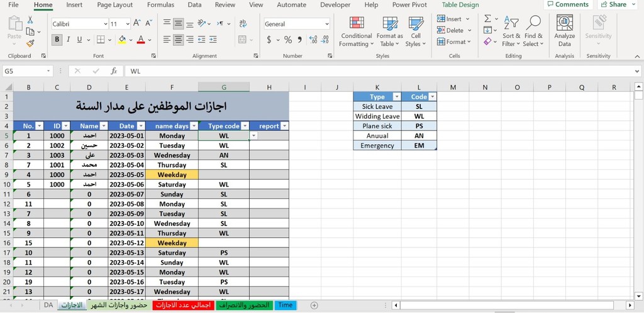Screen dimensions: 644x313
Task: Click AutoSum sigma icon
Action: point(487,19)
